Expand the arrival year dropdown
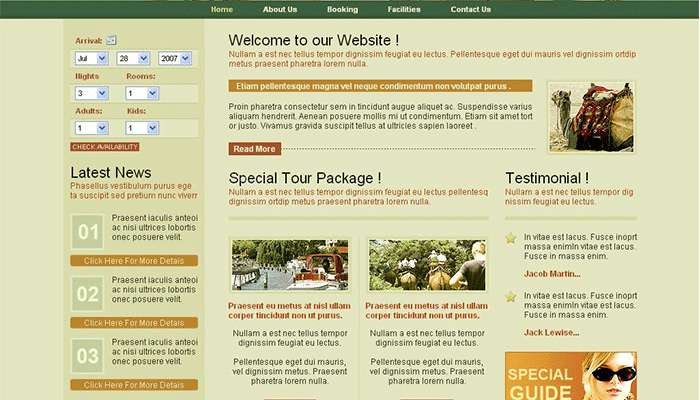Viewport: 700px width, 400px height. tap(174, 59)
